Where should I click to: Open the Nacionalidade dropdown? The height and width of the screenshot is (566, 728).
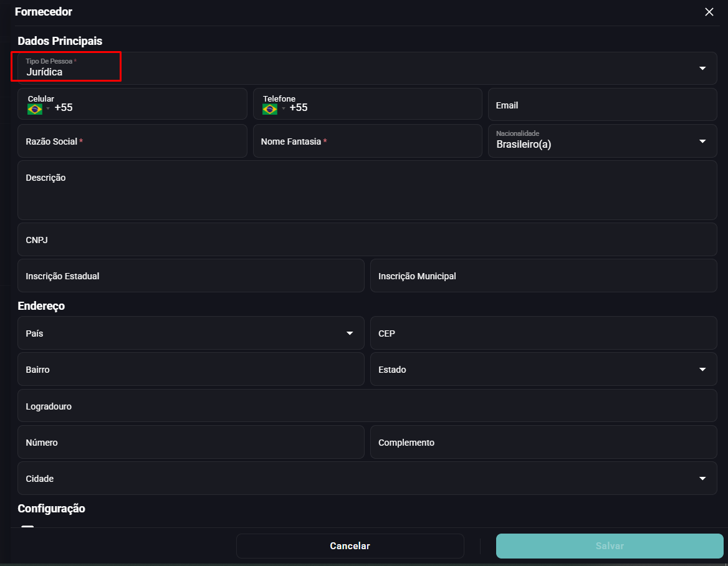tap(702, 141)
